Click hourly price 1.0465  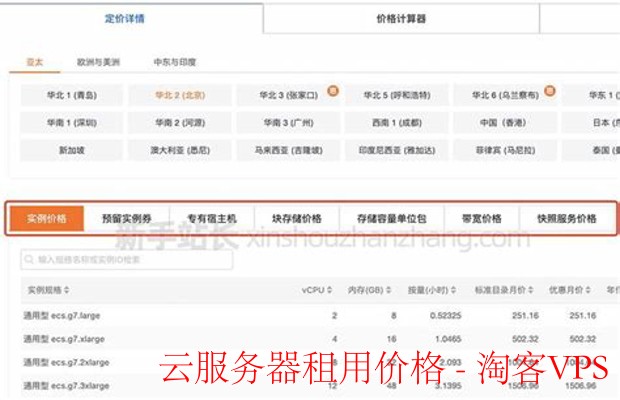pos(448,339)
